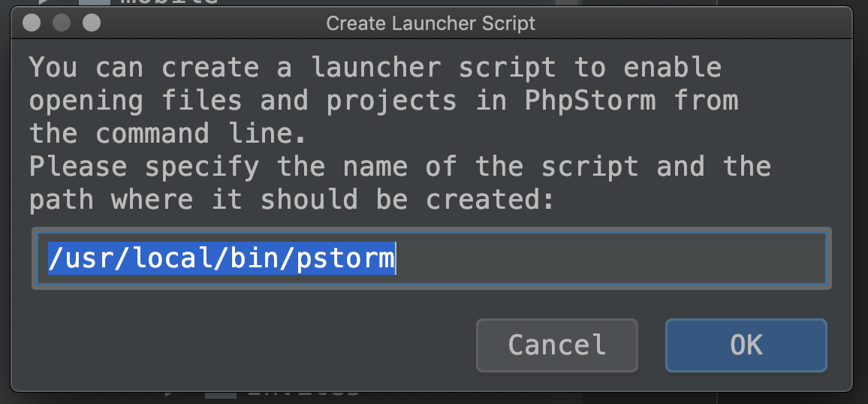Click the OK button
The width and height of the screenshot is (868, 404).
(x=746, y=345)
